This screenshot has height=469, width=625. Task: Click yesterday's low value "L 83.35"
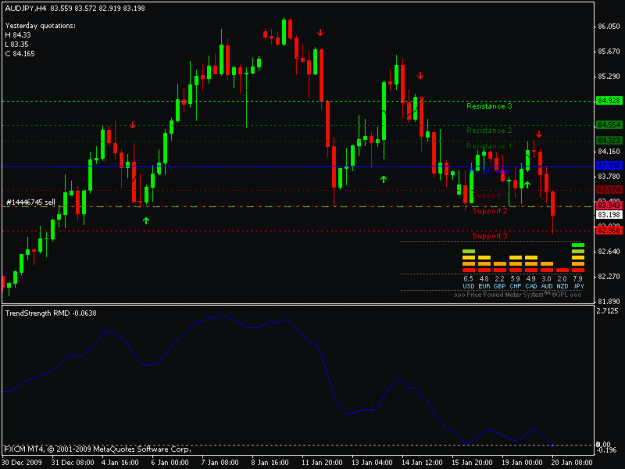coord(17,44)
